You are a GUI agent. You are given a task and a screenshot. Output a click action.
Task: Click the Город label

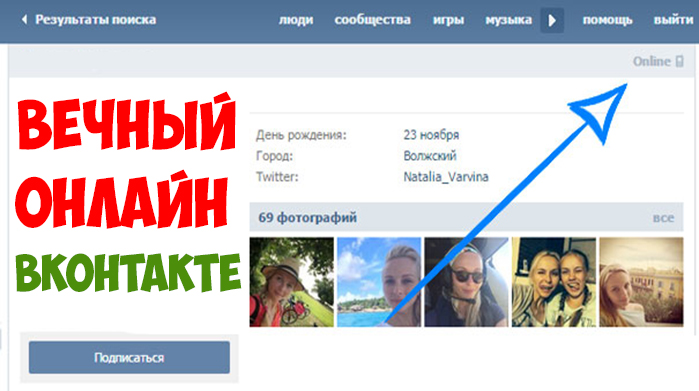[x=274, y=156]
